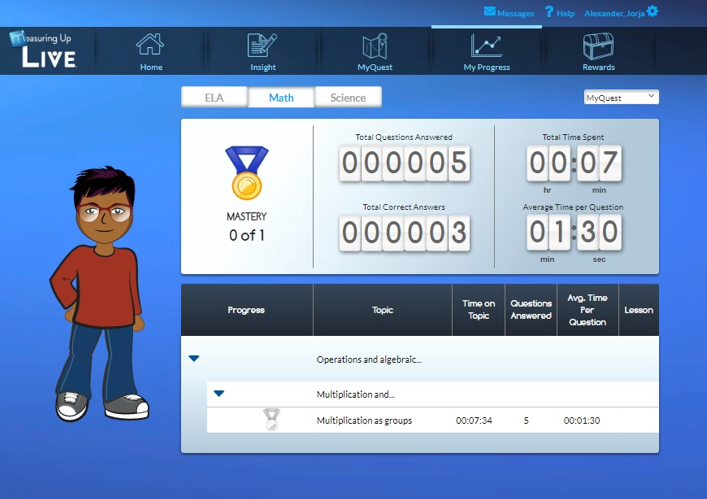Click the Total Time Spent clock

click(574, 163)
